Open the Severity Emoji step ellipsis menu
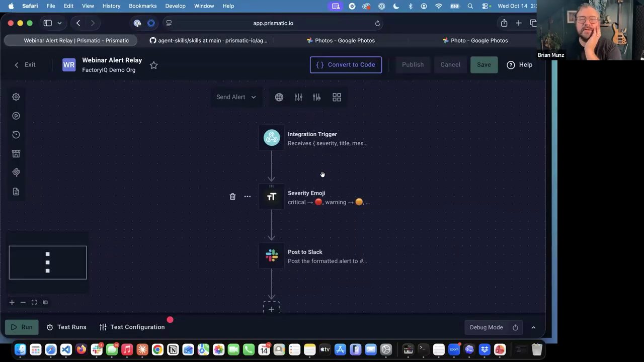The width and height of the screenshot is (644, 362). [x=247, y=197]
